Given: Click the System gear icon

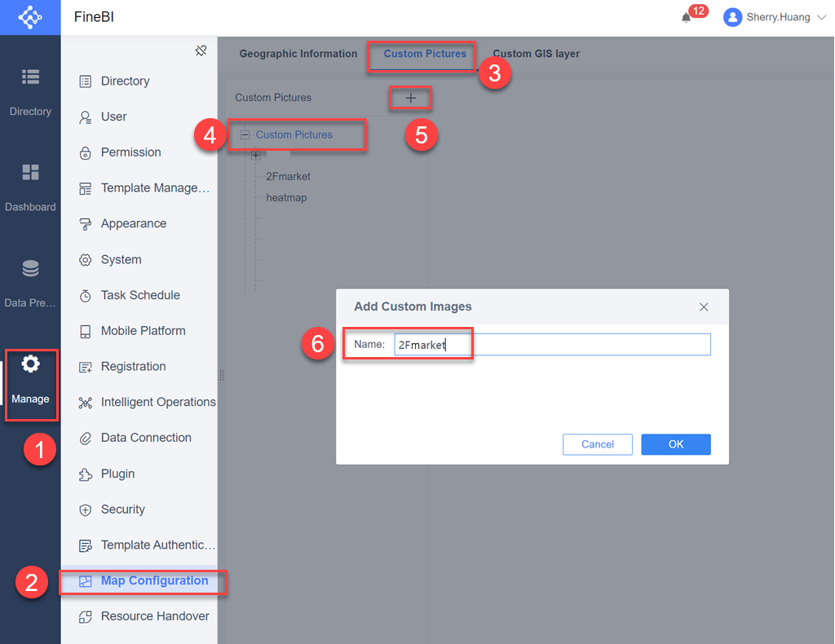Looking at the screenshot, I should click(85, 260).
